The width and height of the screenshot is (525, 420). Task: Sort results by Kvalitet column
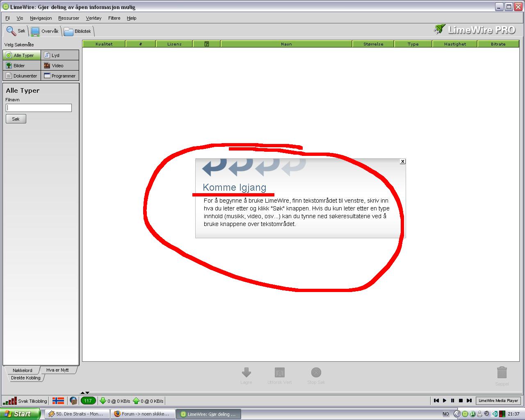104,44
